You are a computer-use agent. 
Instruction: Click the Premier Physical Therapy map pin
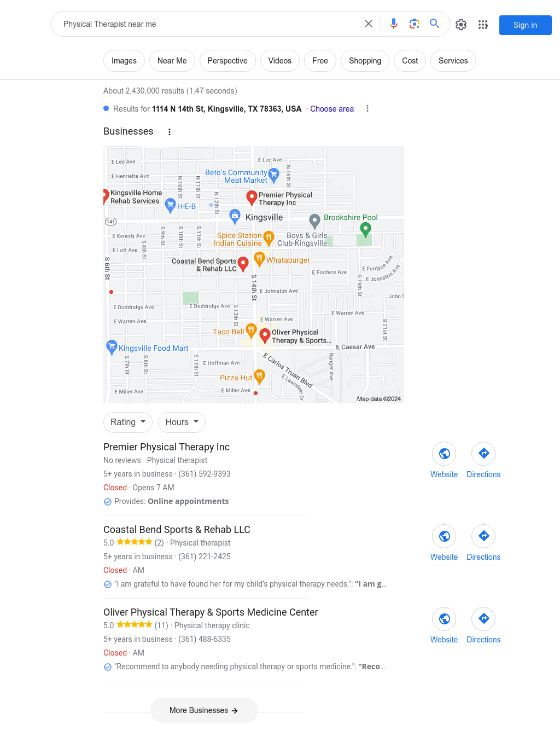(252, 198)
